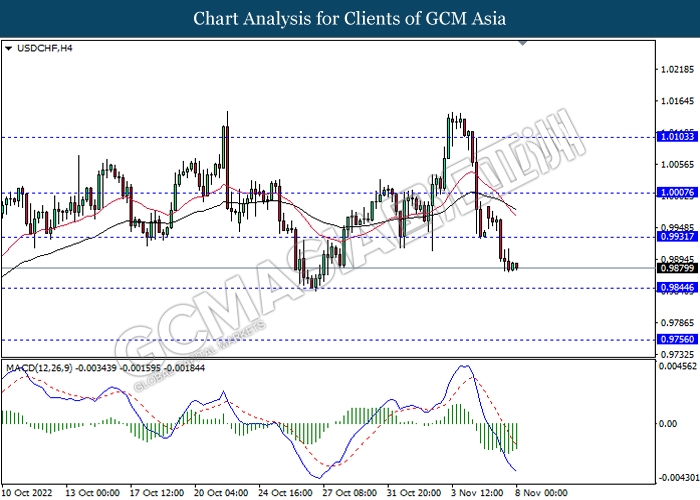Click the 3 Nov 12:00 time label

pos(478,493)
